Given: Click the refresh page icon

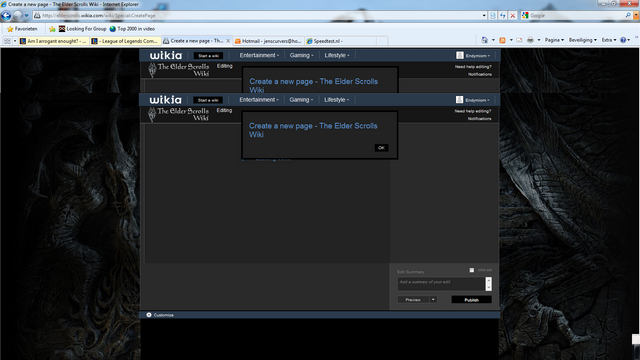Looking at the screenshot, I should click(x=503, y=16).
